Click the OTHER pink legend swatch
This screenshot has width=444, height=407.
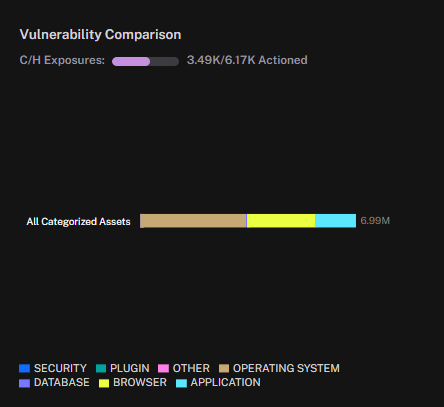(x=163, y=368)
